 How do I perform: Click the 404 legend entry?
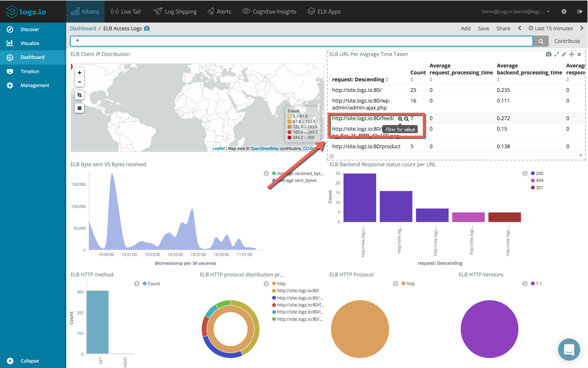(537, 181)
